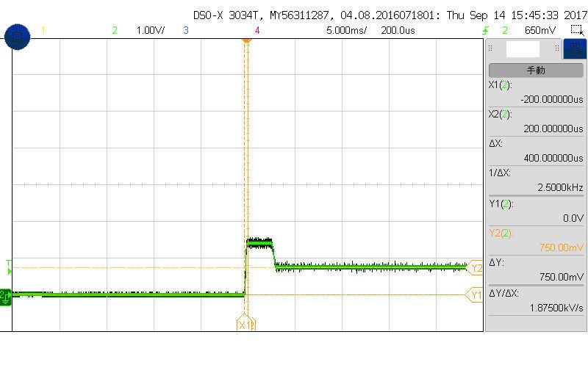
Task: Click trigger source channel 2 label
Action: [505, 30]
